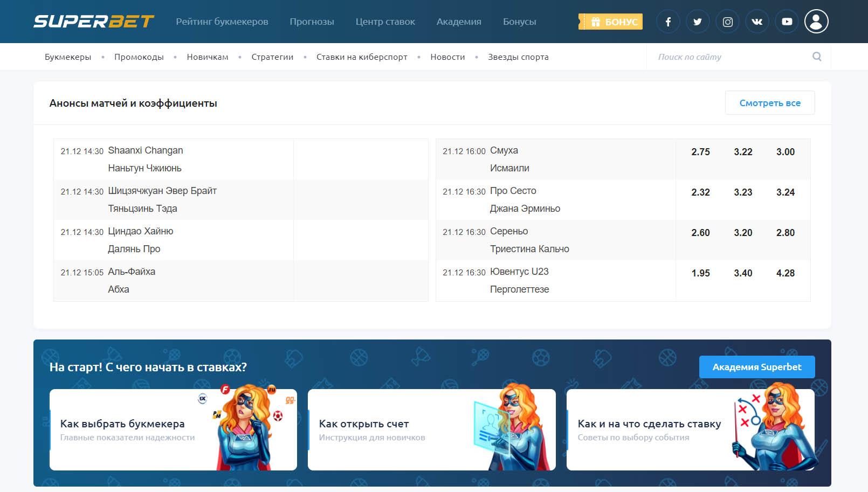
Task: Open Центр ставок menu item
Action: point(385,22)
